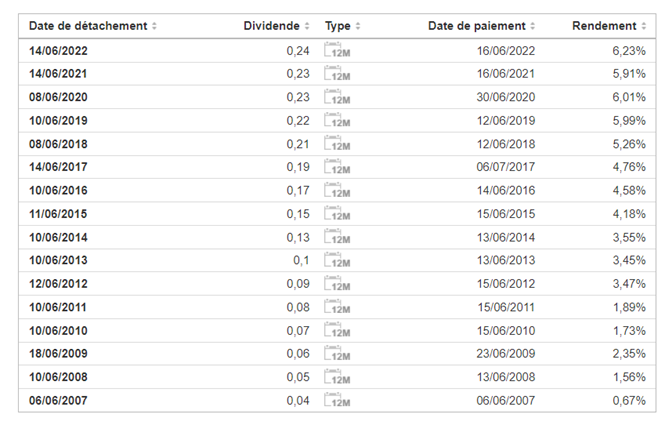The height and width of the screenshot is (425, 665).
Task: Select the 12/06/2012 row date
Action: click(58, 284)
